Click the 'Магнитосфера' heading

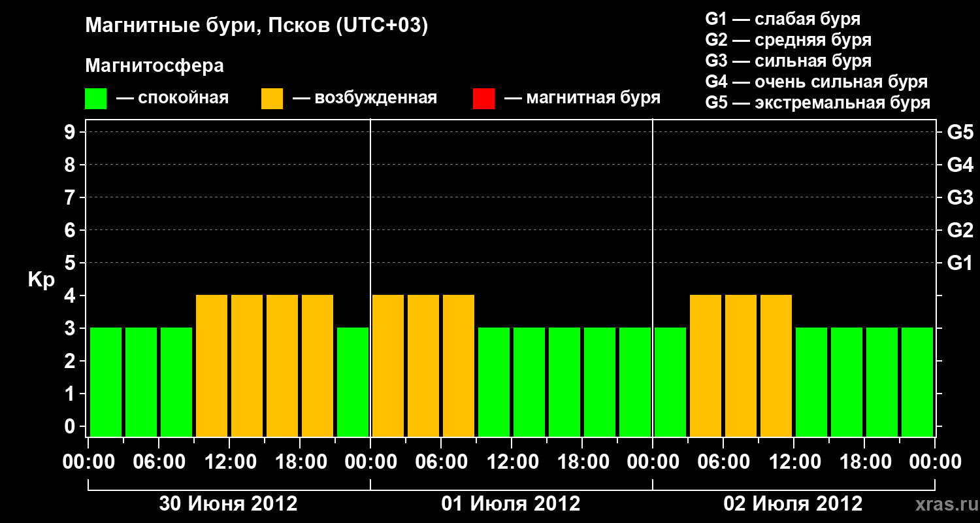tap(155, 66)
